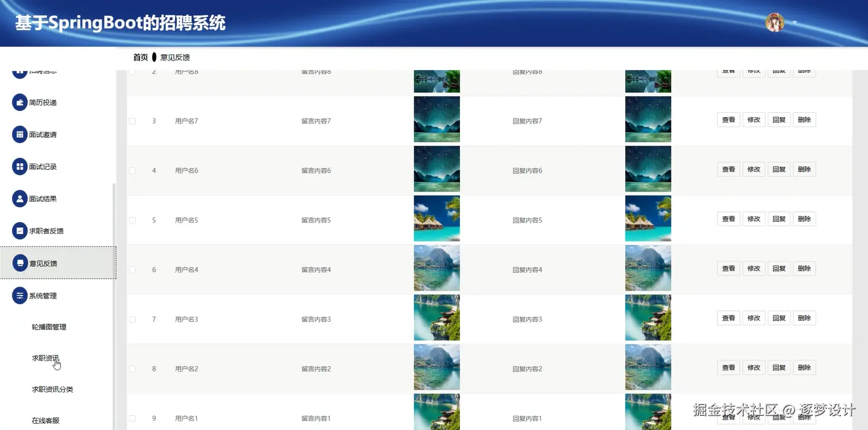868x430 pixels.
Task: Open the image thumbnail in 用户名6's row
Action: (x=437, y=169)
